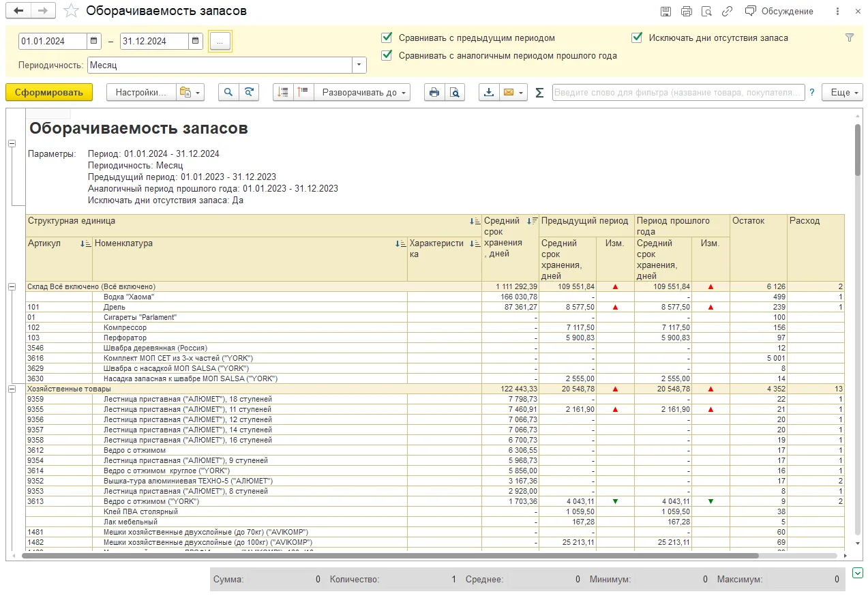
Task: Click the question mark help icon
Action: pyautogui.click(x=812, y=93)
